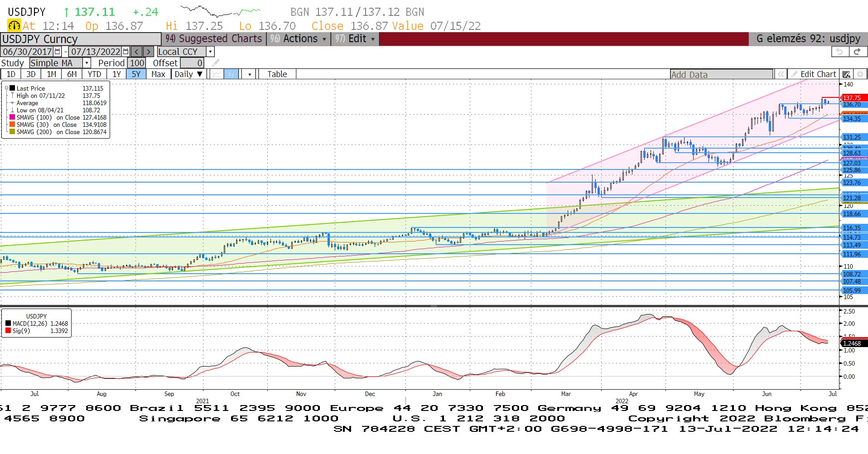The width and height of the screenshot is (868, 454).
Task: Select the 1D time range
Action: pos(11,74)
